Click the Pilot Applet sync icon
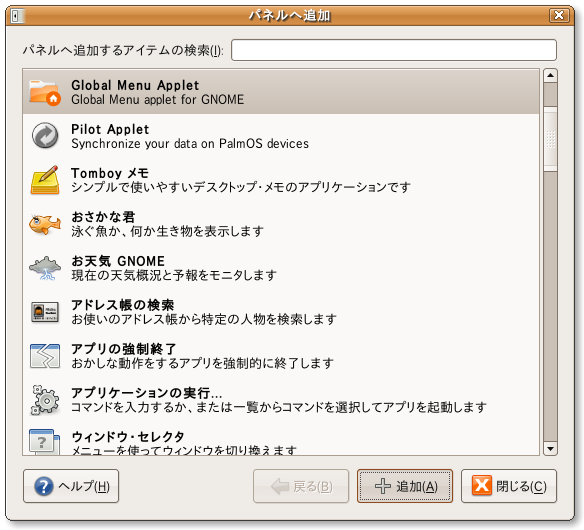 coord(45,136)
